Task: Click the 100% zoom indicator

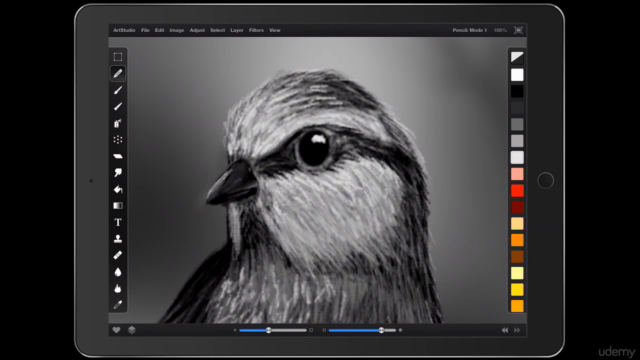Action: point(500,30)
